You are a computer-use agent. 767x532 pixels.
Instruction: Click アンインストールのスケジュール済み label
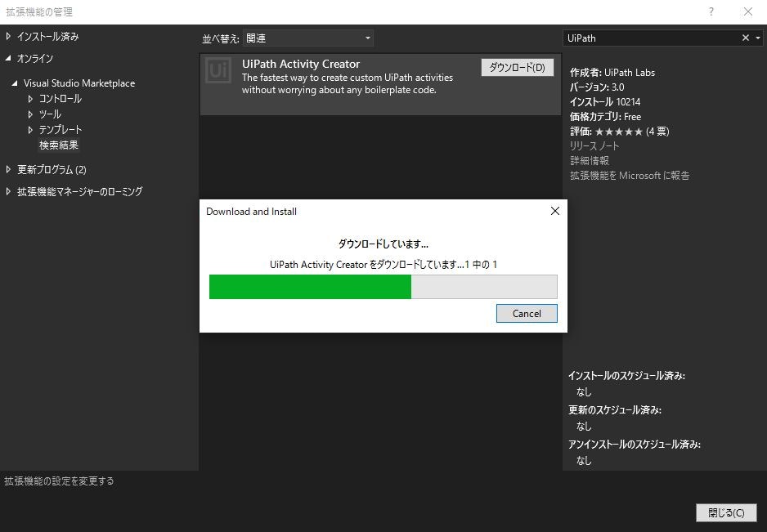coord(635,444)
